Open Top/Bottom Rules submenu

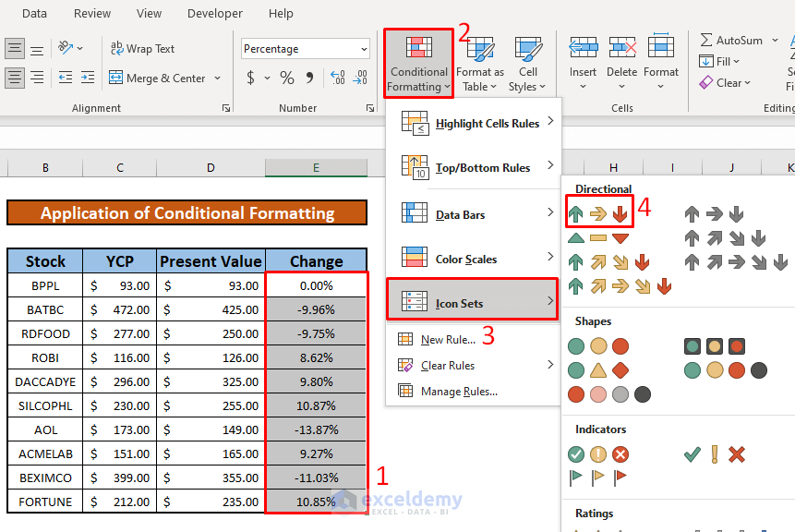(x=473, y=167)
